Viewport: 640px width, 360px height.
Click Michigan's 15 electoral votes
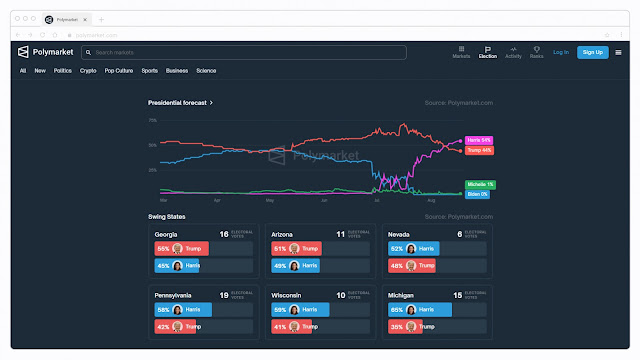[470, 295]
